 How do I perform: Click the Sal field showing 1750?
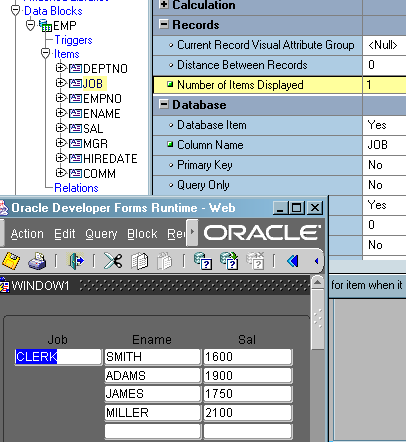click(248, 394)
